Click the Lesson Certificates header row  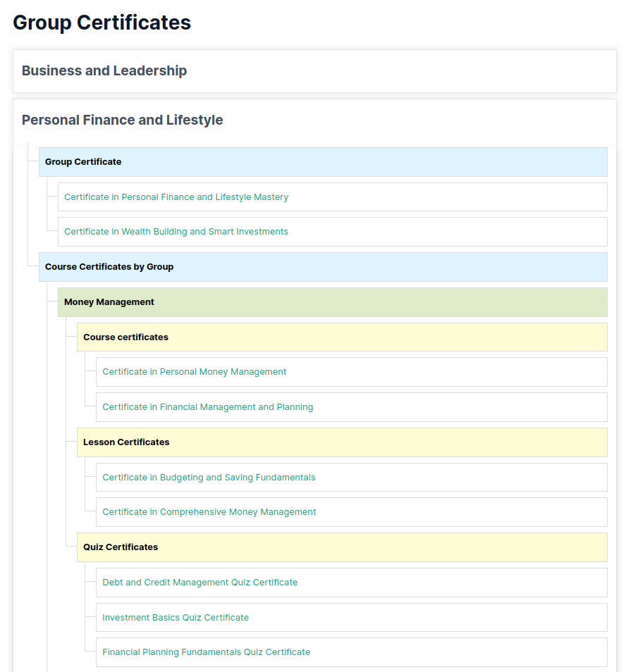click(342, 442)
